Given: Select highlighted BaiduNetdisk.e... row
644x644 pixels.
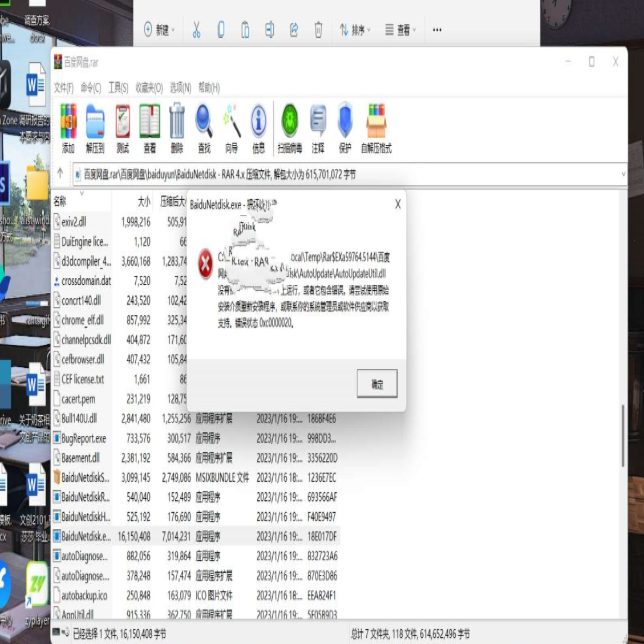Looking at the screenshot, I should [196, 536].
